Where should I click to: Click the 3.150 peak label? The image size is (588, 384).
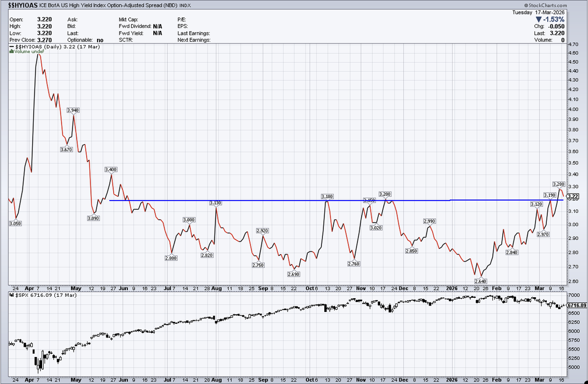pos(369,200)
